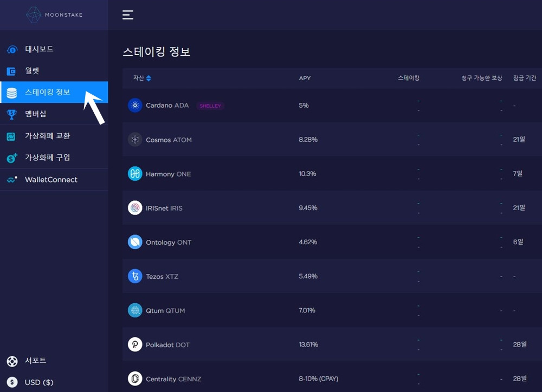Click the 잠금 기간 column header
Screen dimensions: 542x392
[524, 78]
